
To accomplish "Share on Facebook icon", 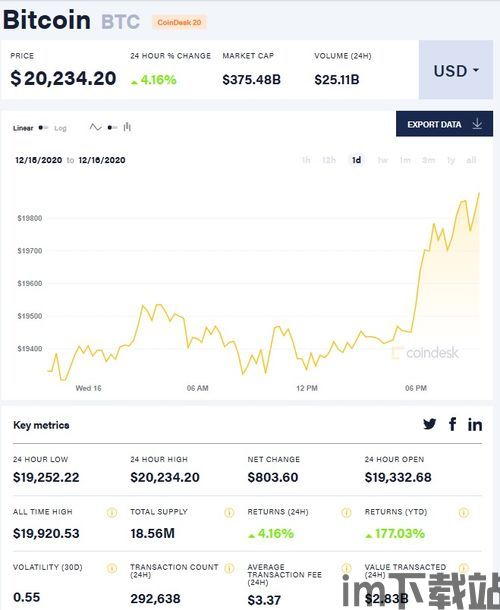I will tap(452, 424).
